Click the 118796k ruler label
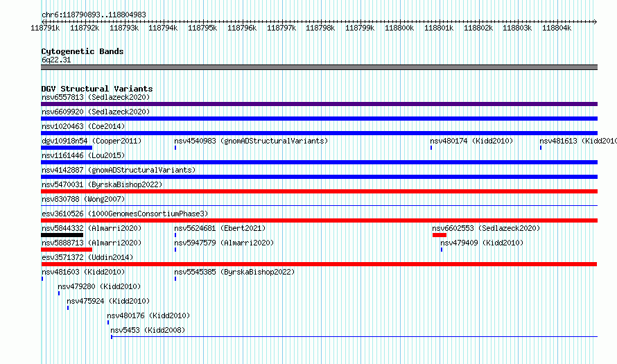 [x=242, y=28]
